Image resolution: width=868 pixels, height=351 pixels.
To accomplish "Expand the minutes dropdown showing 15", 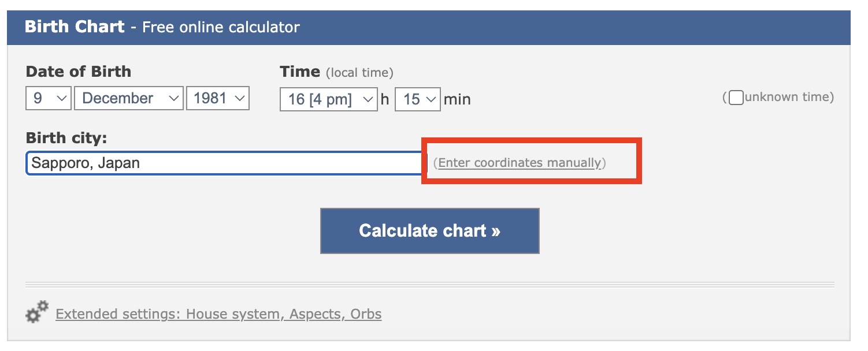I will 417,99.
